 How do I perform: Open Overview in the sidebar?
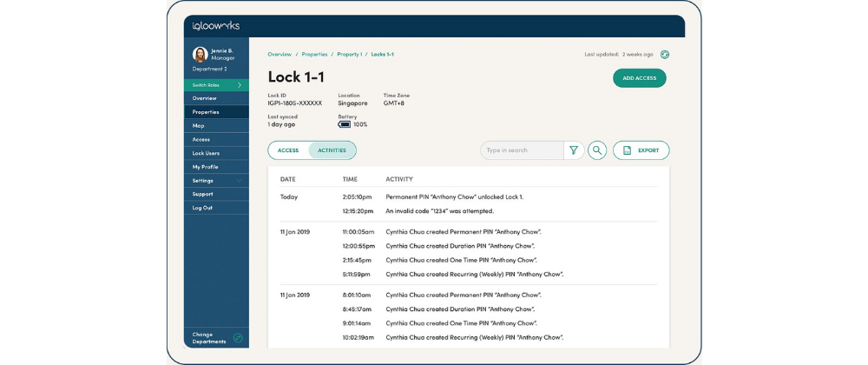coord(216,98)
